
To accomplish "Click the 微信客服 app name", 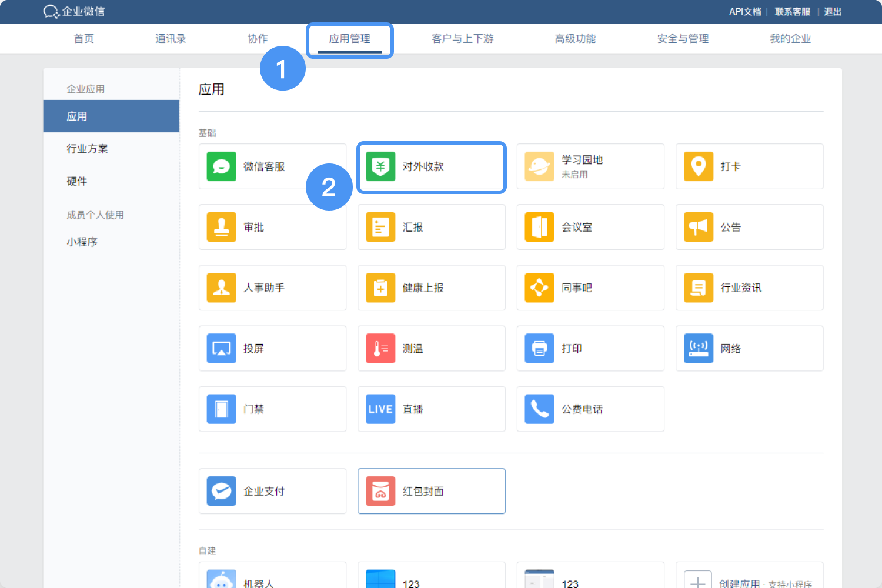I will [x=264, y=166].
